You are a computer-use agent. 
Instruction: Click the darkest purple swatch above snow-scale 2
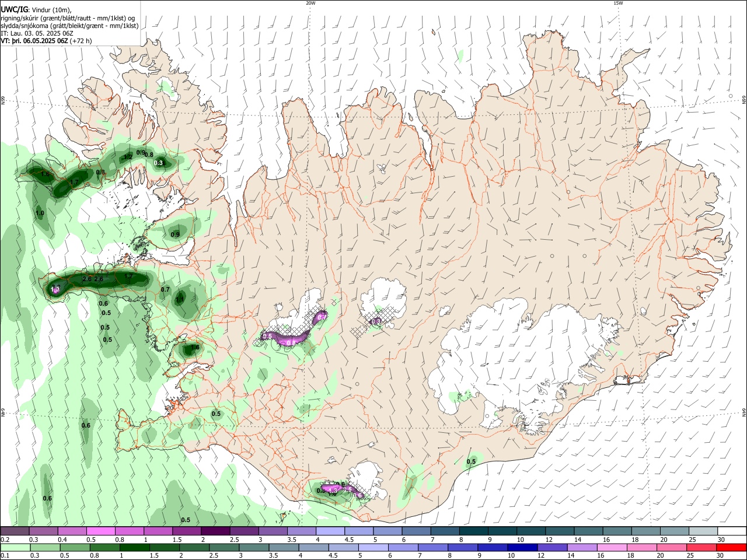(215, 531)
